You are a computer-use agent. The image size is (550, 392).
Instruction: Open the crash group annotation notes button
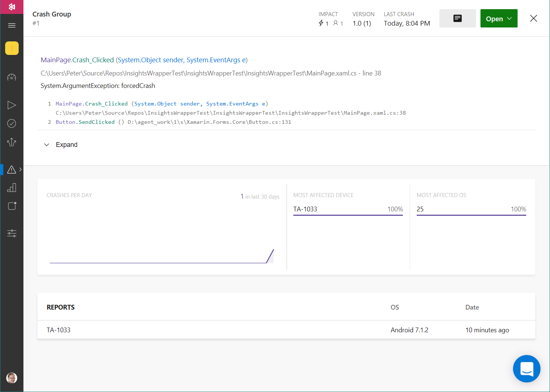point(457,18)
